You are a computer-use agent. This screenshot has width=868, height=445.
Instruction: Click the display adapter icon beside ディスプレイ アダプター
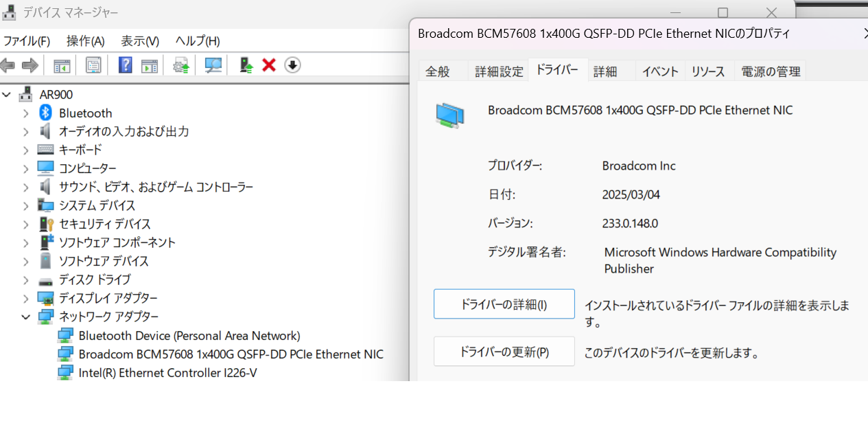click(45, 299)
